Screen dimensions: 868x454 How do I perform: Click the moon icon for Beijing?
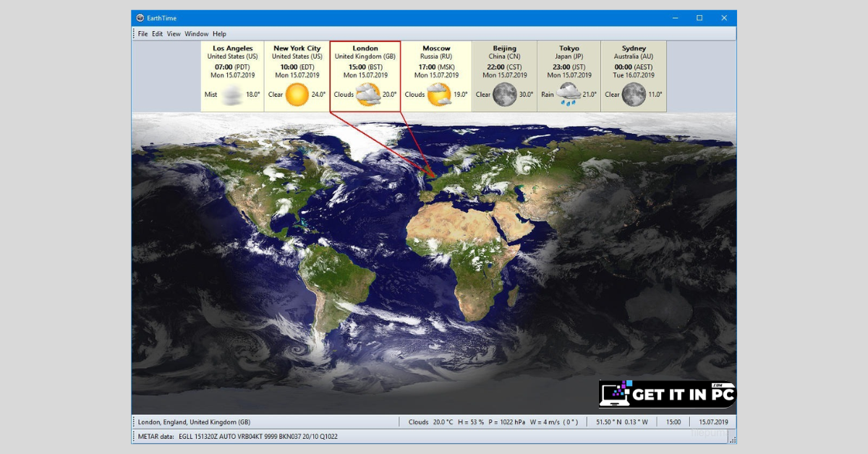[x=504, y=95]
